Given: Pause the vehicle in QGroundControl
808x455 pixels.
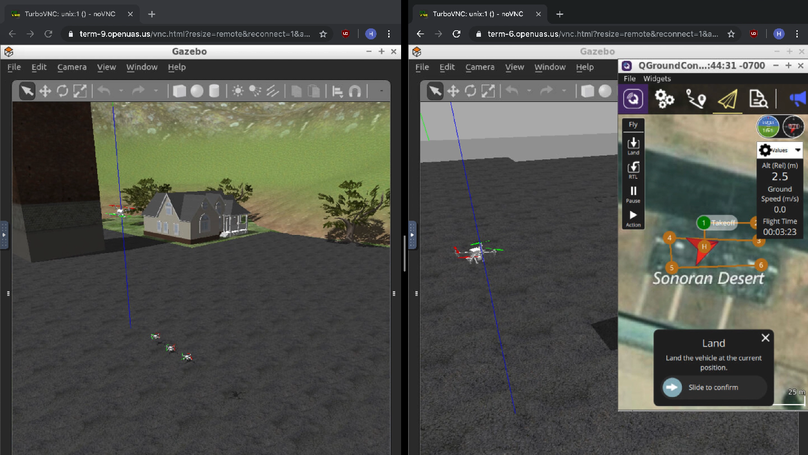Looking at the screenshot, I should [x=633, y=194].
